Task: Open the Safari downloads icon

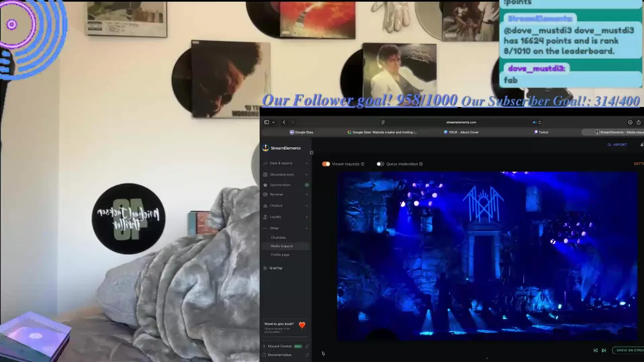Action: click(x=630, y=122)
